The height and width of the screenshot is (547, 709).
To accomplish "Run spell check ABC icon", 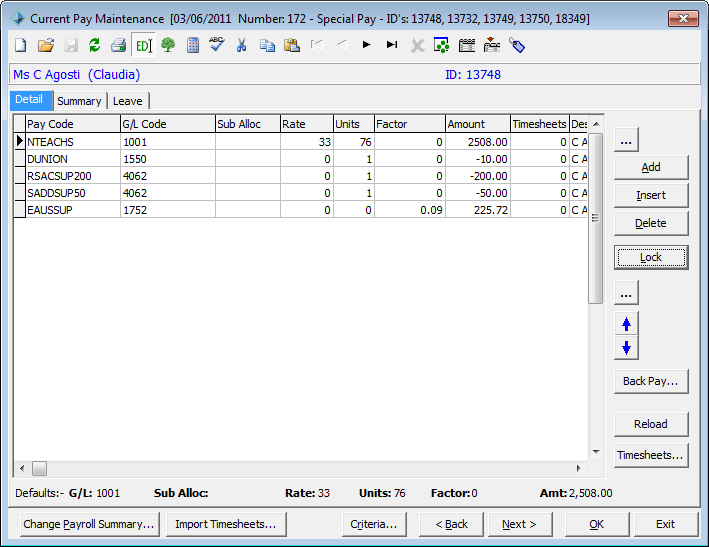I will click(217, 44).
